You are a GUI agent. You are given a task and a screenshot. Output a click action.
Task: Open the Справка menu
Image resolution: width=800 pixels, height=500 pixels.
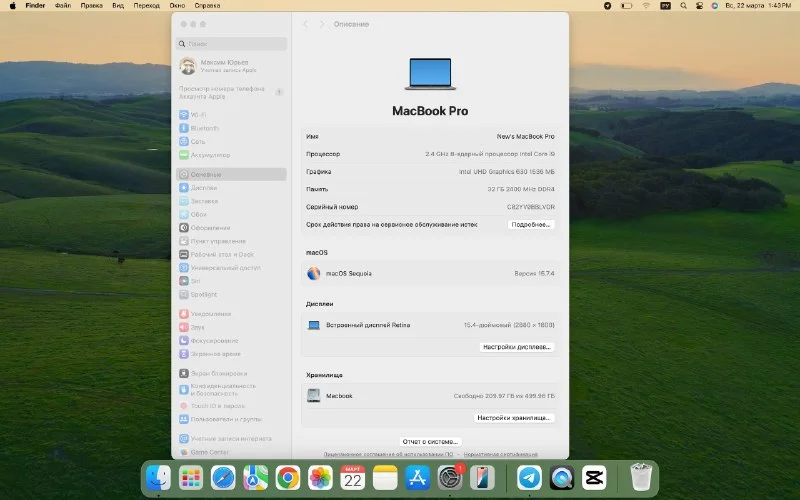[x=207, y=6]
